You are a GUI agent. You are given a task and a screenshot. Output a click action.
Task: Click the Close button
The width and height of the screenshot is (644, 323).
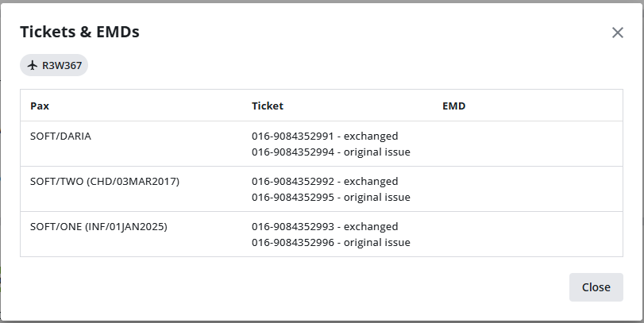tap(596, 287)
